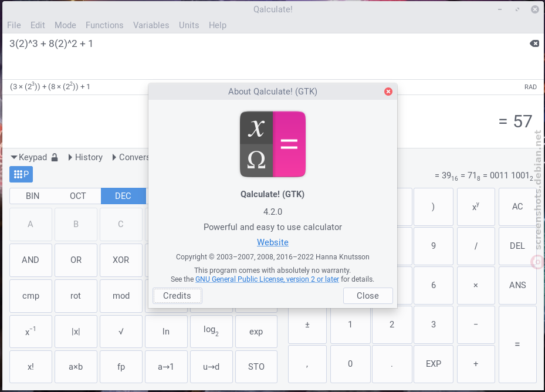Collapse the Keypad expander
545x392 pixels.
29,157
